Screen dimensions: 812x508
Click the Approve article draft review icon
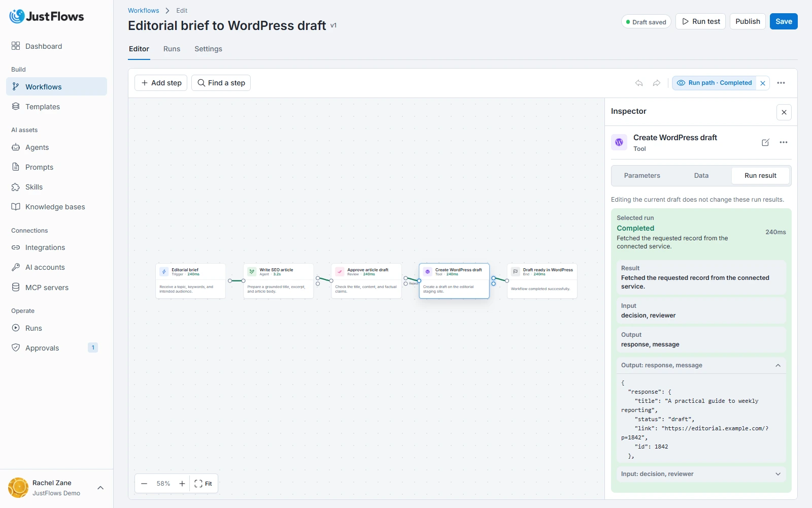coord(340,272)
